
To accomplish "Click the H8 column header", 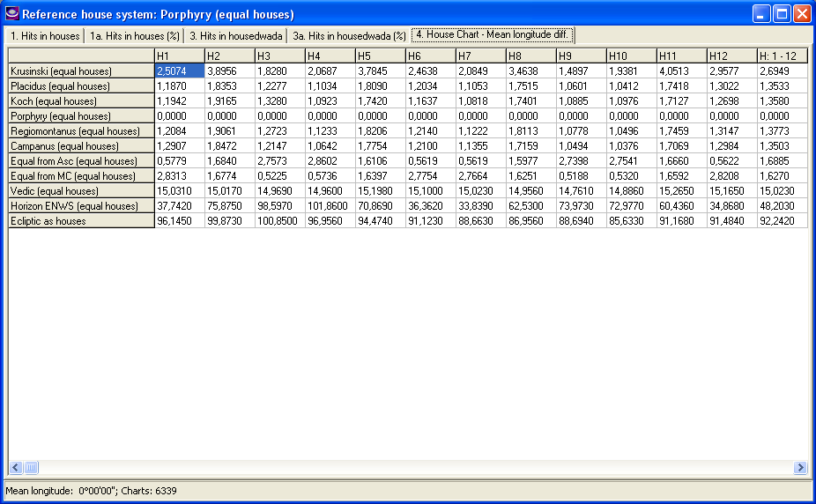I will 531,56.
